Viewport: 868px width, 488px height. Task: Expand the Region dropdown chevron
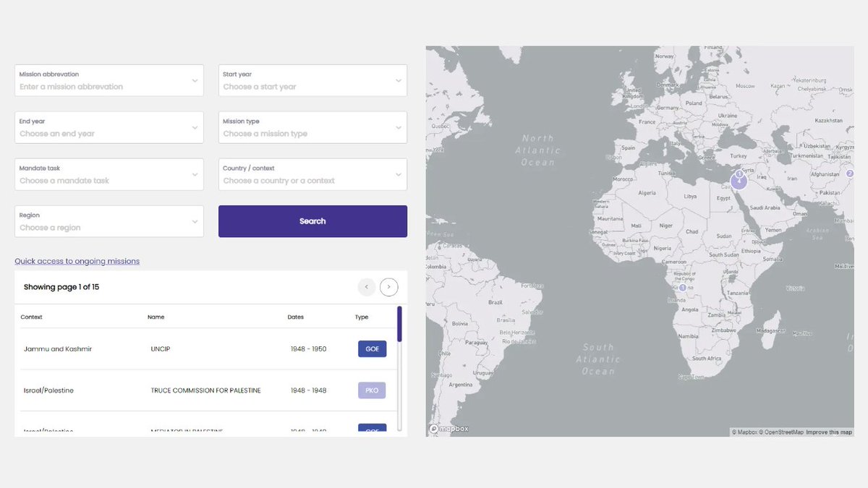(x=195, y=222)
